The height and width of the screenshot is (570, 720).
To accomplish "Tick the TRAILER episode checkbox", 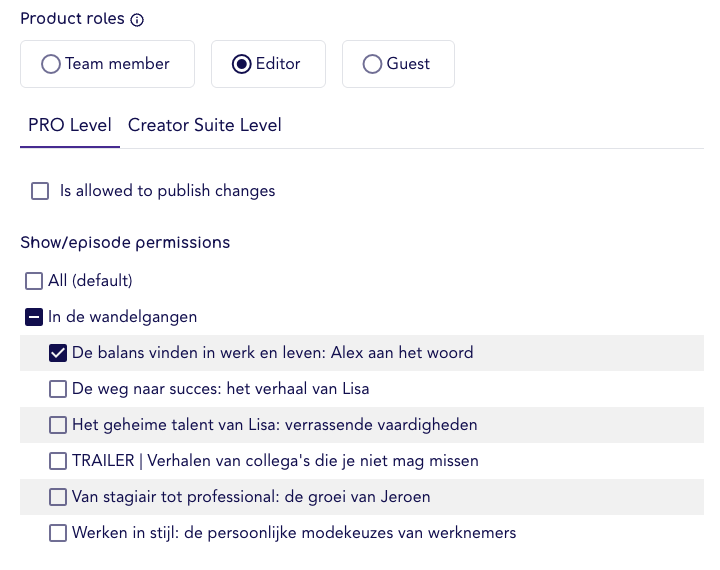I will (58, 461).
